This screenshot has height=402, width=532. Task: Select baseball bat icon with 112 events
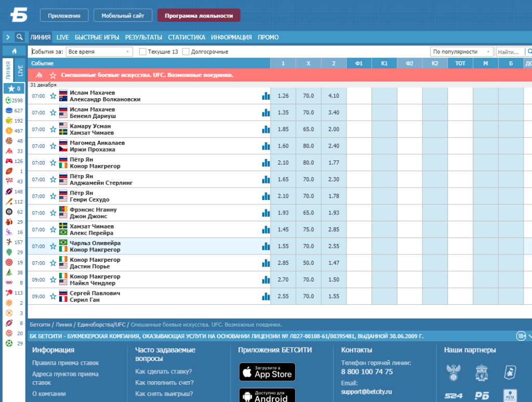(x=9, y=202)
